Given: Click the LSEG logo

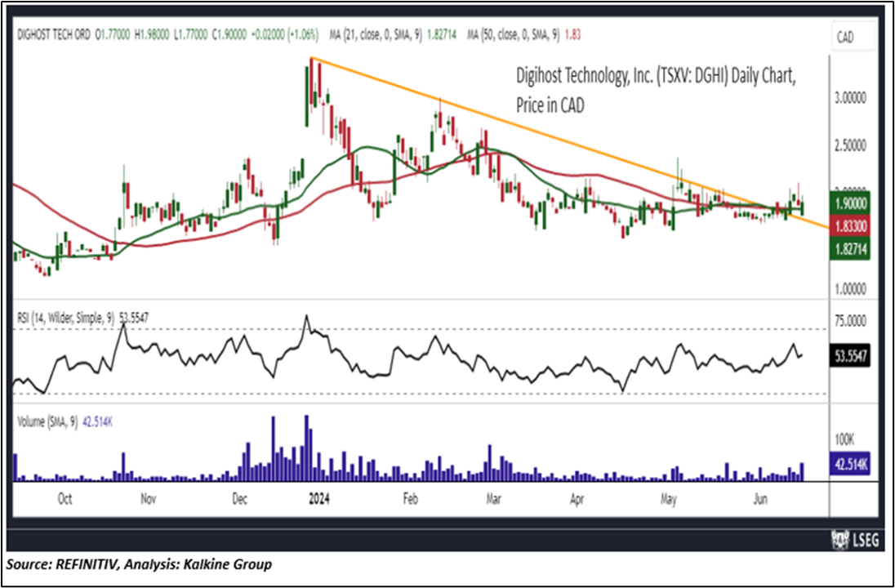Looking at the screenshot, I should (855, 540).
